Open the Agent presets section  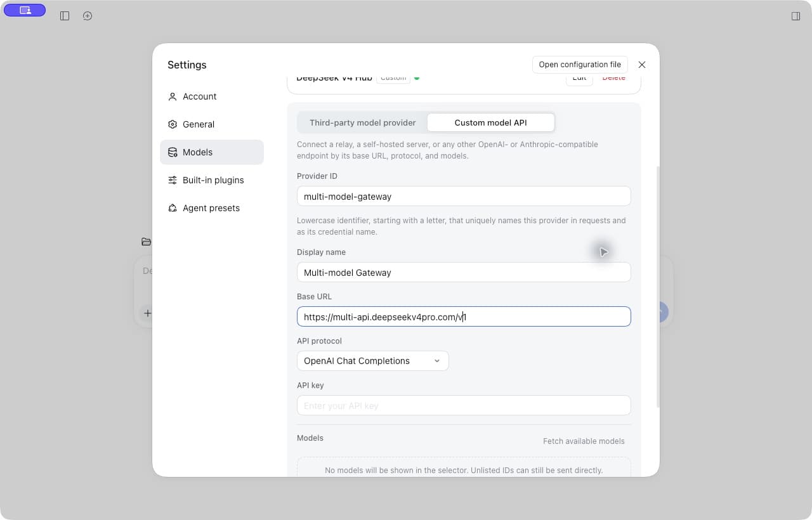click(212, 208)
